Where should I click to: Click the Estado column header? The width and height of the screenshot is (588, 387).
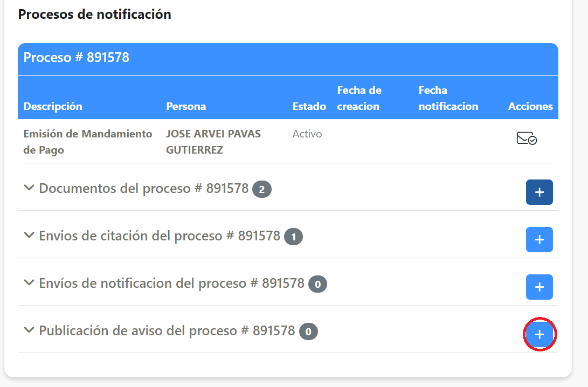point(309,106)
